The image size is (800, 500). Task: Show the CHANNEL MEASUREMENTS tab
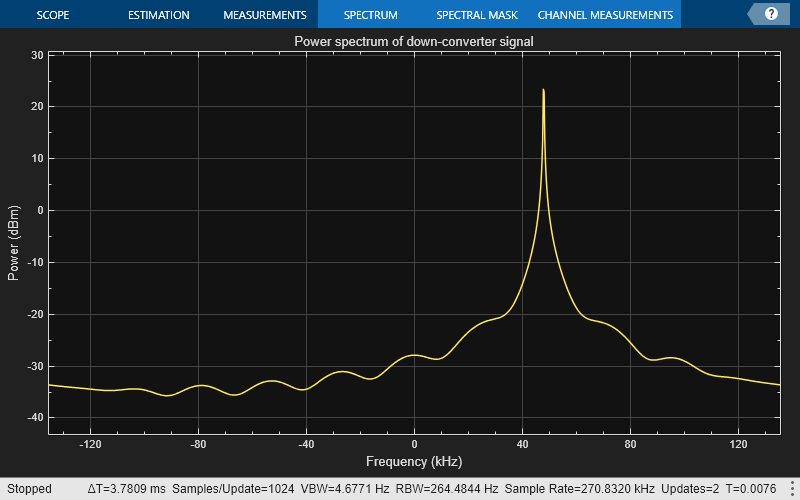[605, 15]
